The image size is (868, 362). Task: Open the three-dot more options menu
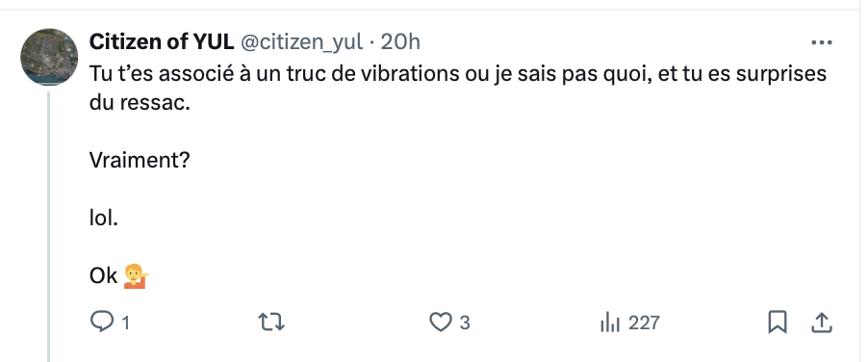click(x=822, y=42)
